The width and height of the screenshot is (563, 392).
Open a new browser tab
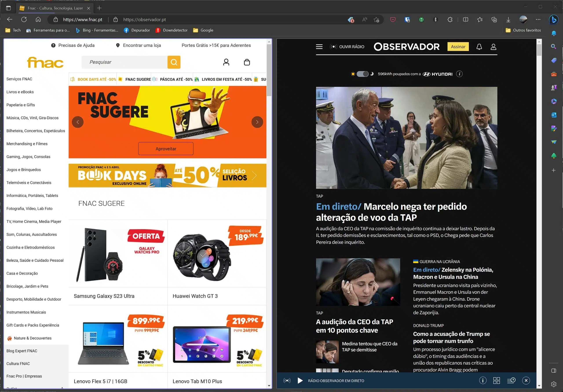coord(99,8)
